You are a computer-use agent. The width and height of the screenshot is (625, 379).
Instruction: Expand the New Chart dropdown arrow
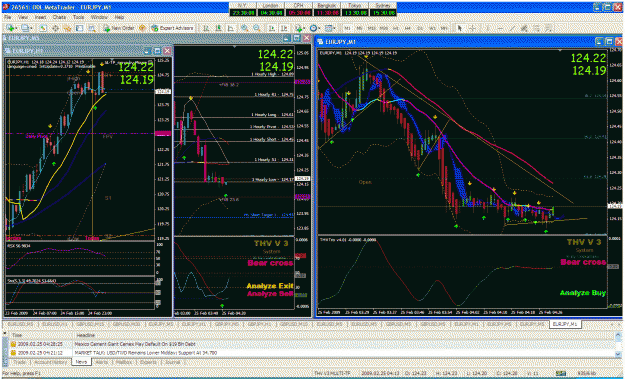pos(16,28)
